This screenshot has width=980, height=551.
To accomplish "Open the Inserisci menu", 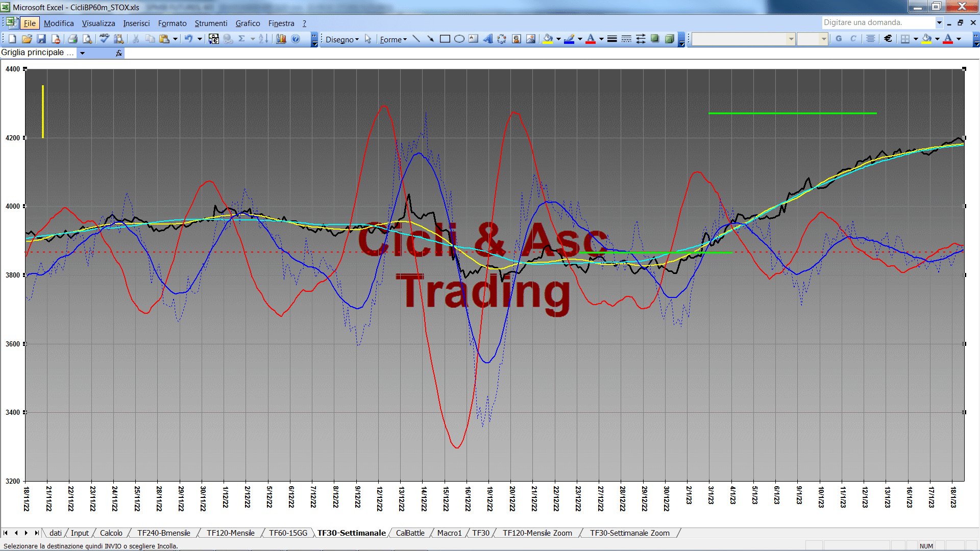I will 136,23.
